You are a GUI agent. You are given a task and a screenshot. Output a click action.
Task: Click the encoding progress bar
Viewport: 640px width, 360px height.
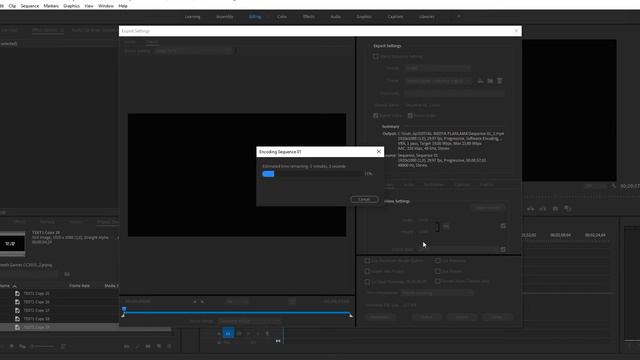pos(311,174)
